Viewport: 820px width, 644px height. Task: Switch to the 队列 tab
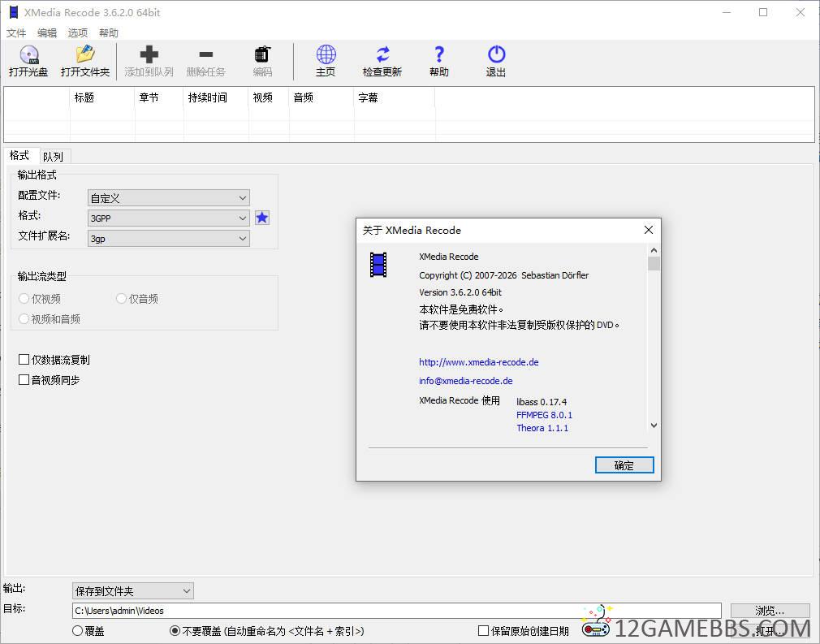coord(54,155)
